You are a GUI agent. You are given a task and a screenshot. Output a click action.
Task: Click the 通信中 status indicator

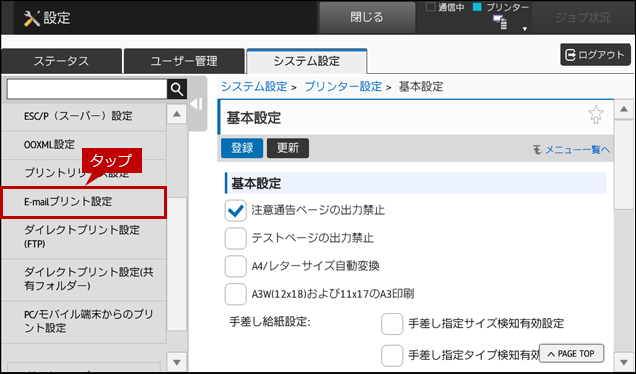coord(431,7)
